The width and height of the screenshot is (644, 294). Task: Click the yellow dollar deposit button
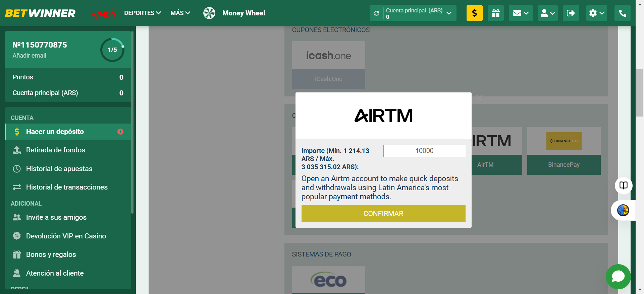(x=474, y=13)
